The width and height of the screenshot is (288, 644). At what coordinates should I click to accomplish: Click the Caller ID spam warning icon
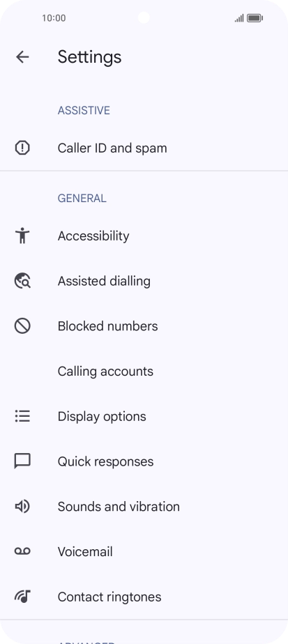22,148
